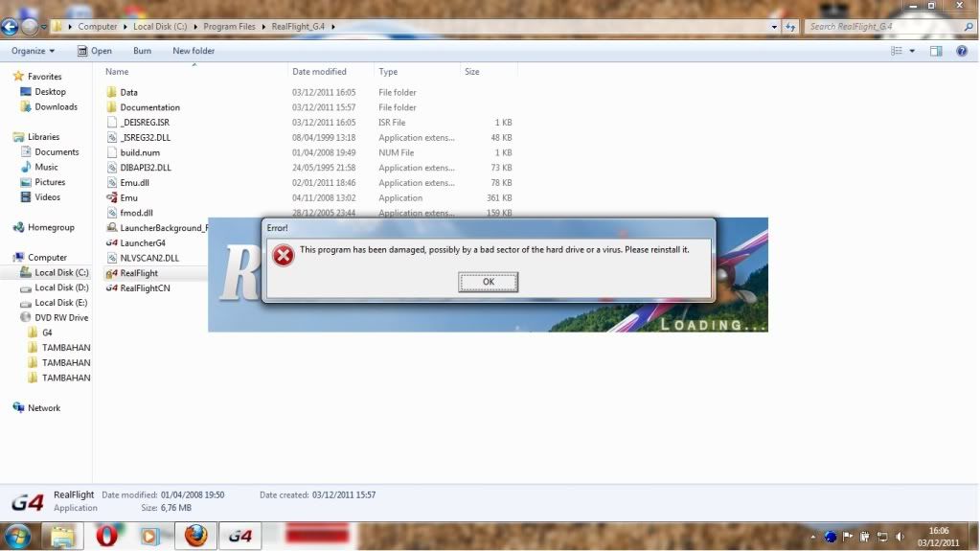
Task: Sort by the Size column header
Action: pyautogui.click(x=472, y=72)
